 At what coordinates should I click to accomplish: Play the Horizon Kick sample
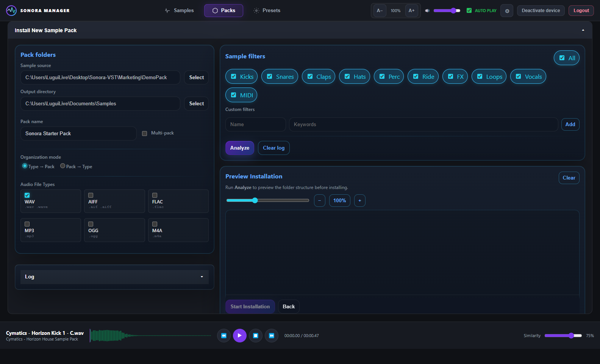coord(240,336)
